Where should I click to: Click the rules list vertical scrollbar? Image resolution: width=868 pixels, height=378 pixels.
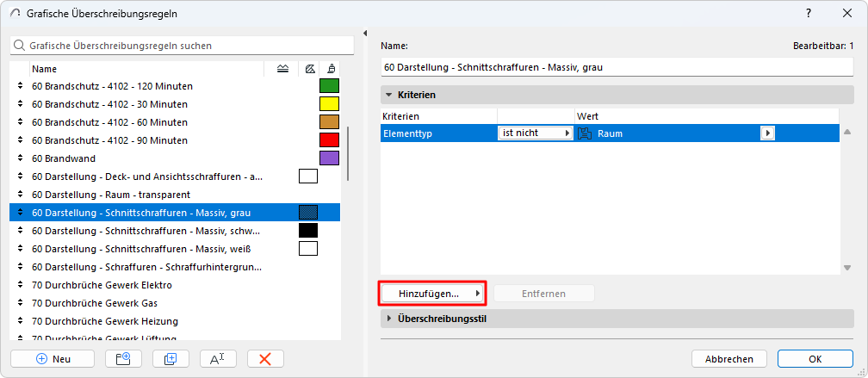coord(348,153)
